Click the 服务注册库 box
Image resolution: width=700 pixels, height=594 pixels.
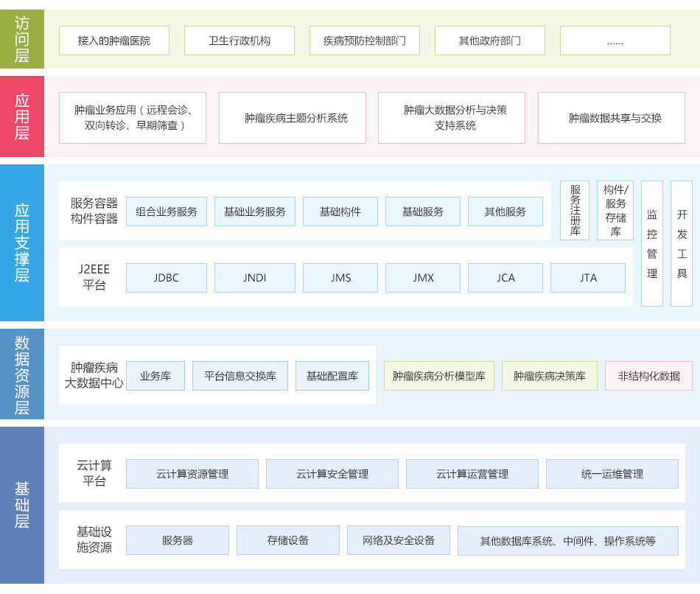[573, 212]
